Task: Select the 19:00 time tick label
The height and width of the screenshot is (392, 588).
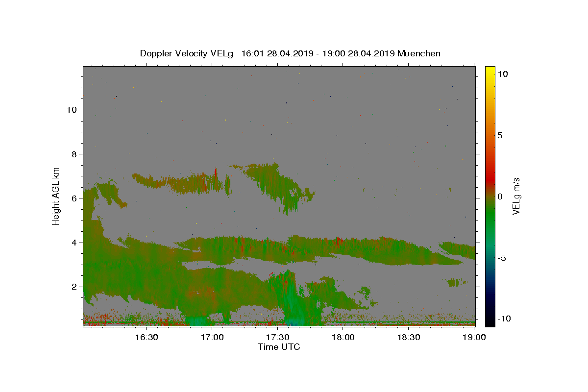Action: [x=474, y=338]
